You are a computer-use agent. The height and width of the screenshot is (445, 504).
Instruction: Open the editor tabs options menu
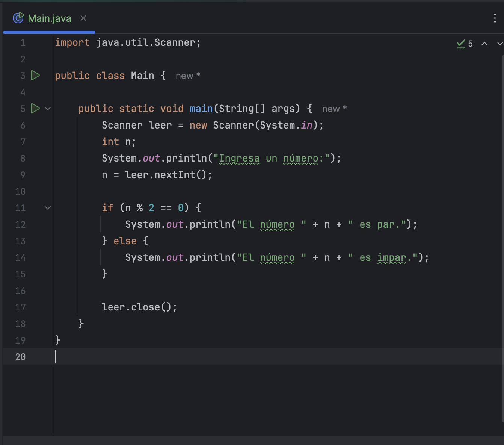click(495, 18)
